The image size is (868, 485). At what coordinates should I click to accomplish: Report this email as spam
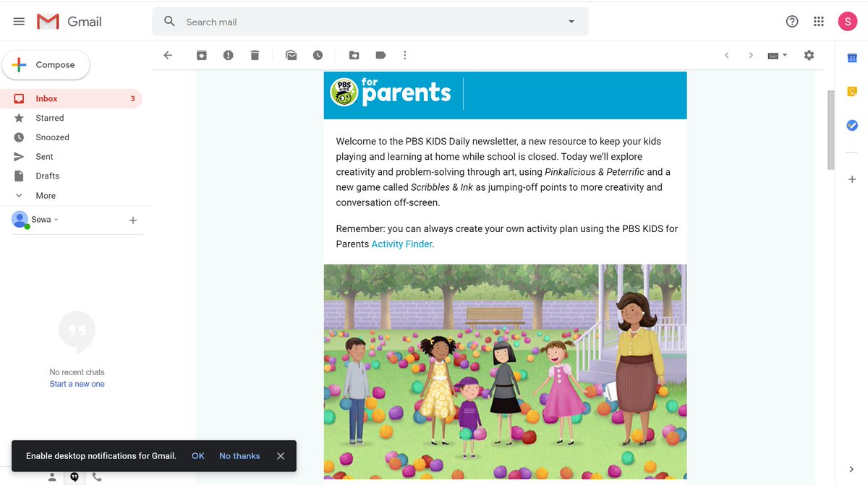tap(229, 55)
